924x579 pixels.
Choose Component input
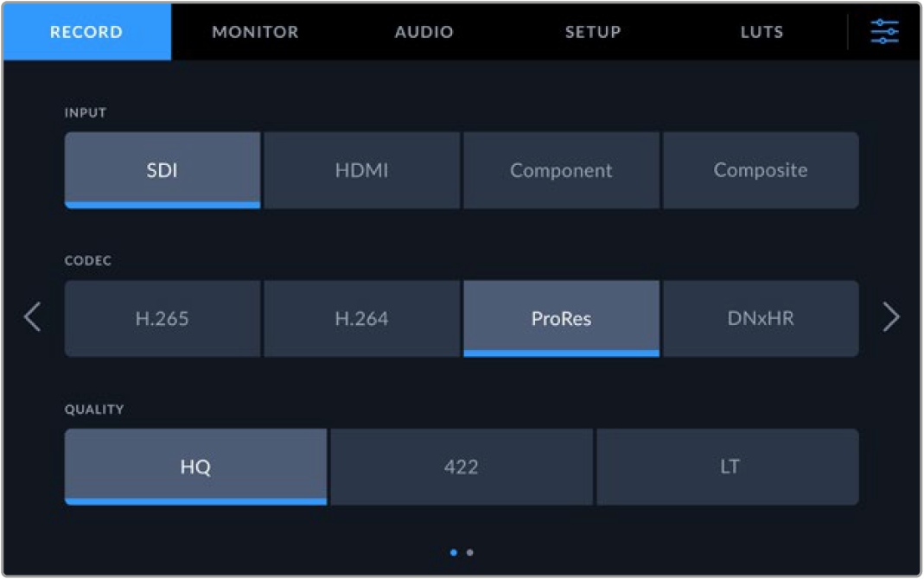click(x=561, y=170)
